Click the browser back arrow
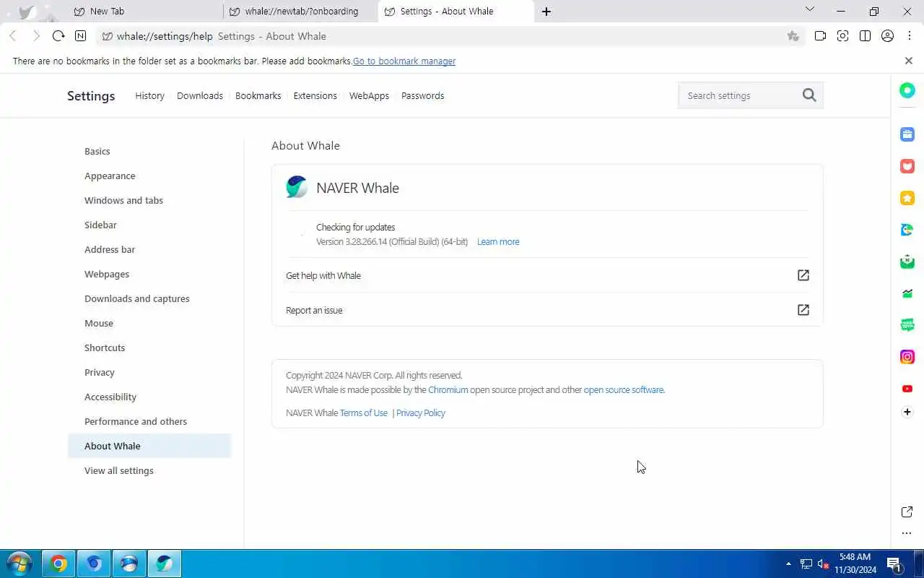 tap(13, 36)
